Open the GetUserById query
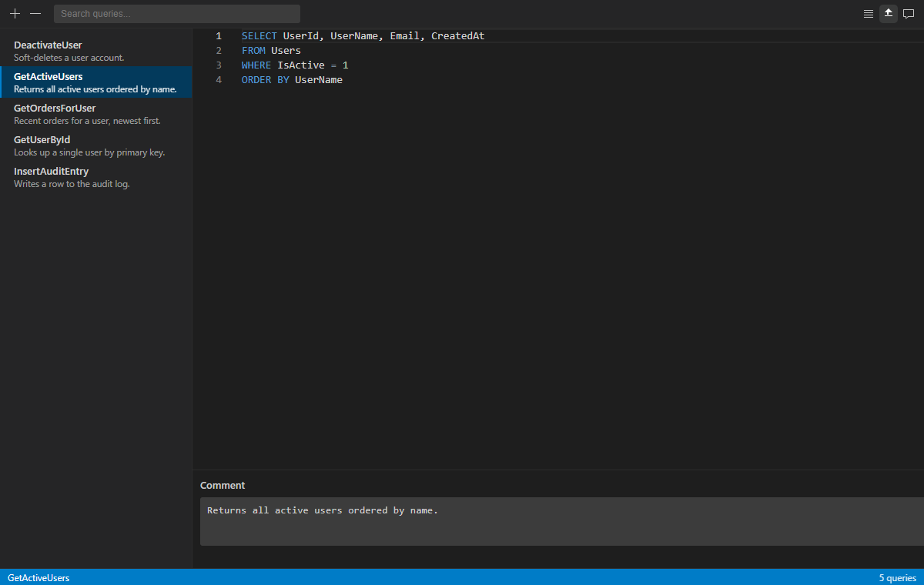Image resolution: width=924 pixels, height=585 pixels. [x=96, y=145]
